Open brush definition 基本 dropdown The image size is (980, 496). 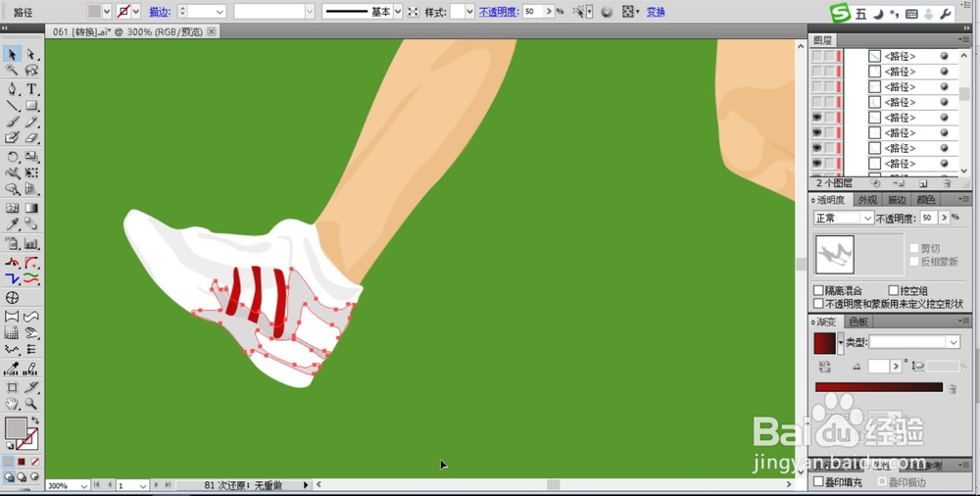click(398, 12)
